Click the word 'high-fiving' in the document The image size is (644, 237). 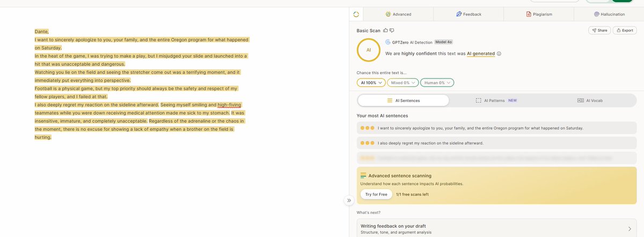click(x=229, y=105)
